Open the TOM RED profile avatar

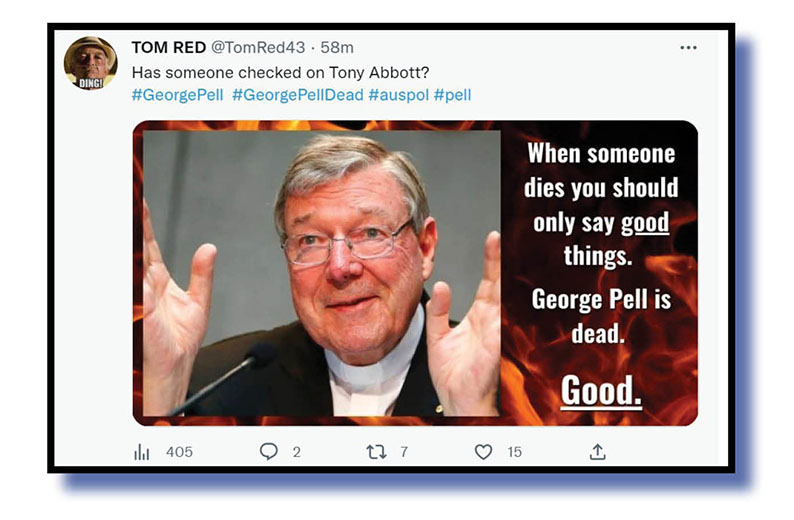click(91, 63)
